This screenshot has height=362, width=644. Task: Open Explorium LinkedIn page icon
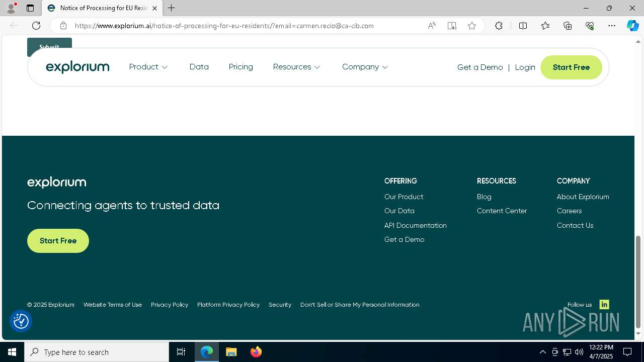[x=604, y=305]
